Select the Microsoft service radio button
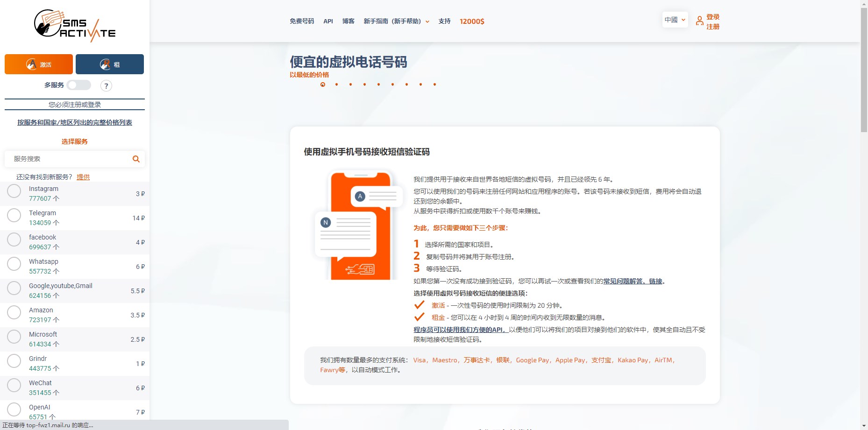This screenshot has height=430, width=868. tap(14, 337)
